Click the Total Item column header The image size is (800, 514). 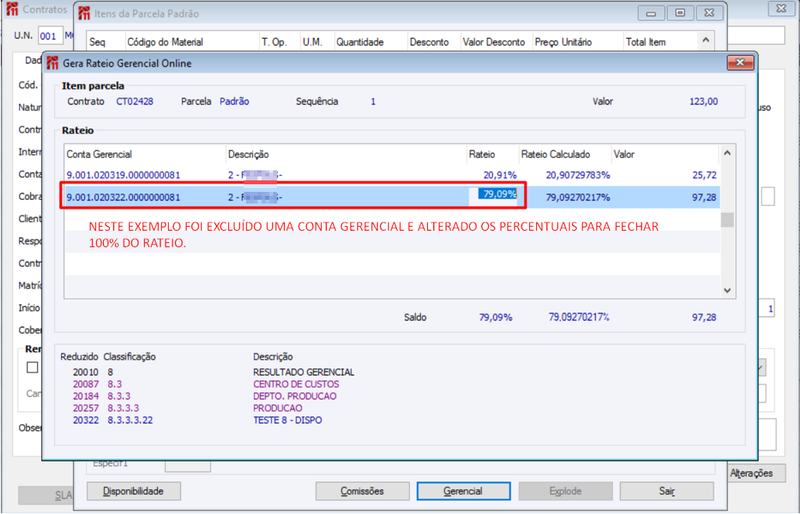(660, 42)
